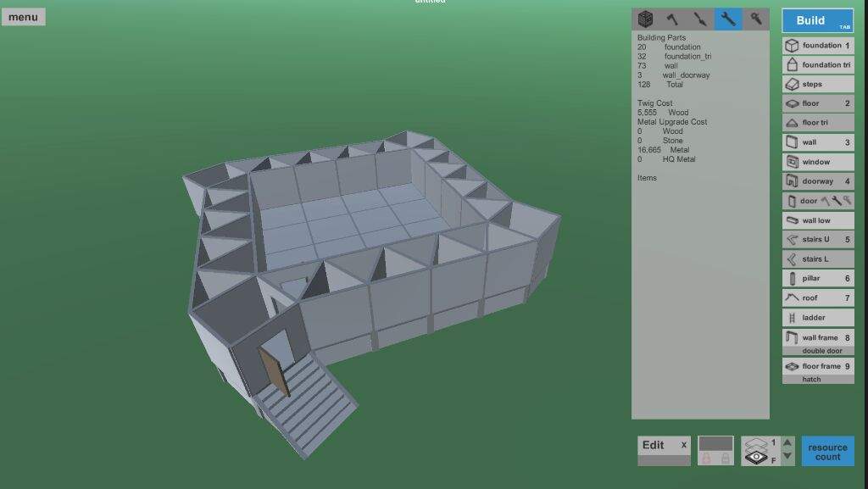
Task: Select the window wall piece
Action: coord(817,162)
